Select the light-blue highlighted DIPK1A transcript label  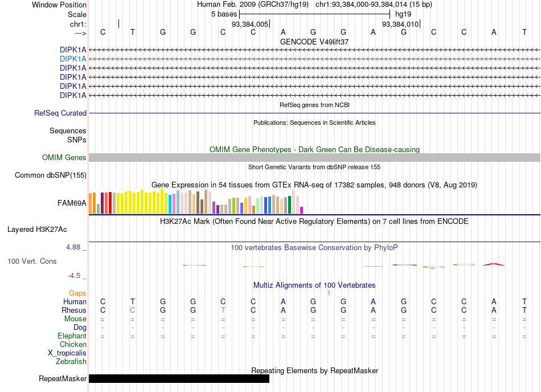(73, 59)
